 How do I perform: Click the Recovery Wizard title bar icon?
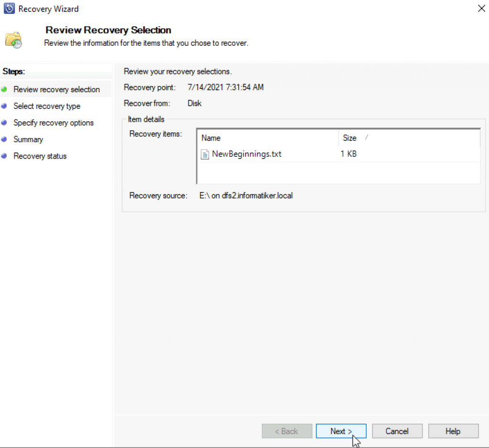9,9
